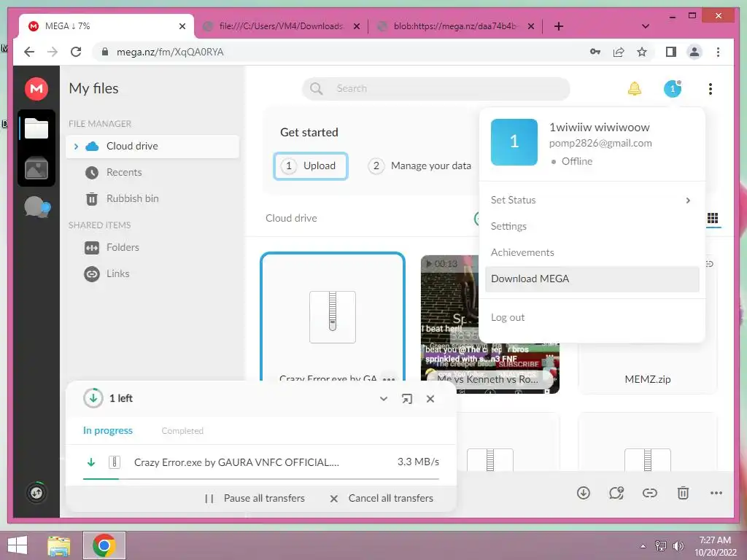
Task: Go back in Chrome
Action: click(29, 52)
